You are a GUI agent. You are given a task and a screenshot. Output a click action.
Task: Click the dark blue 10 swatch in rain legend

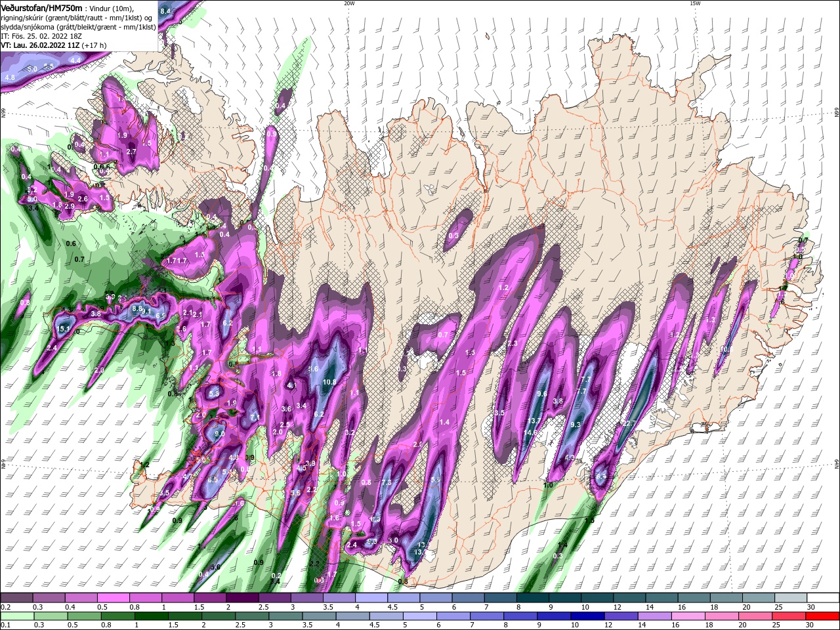pyautogui.click(x=587, y=616)
